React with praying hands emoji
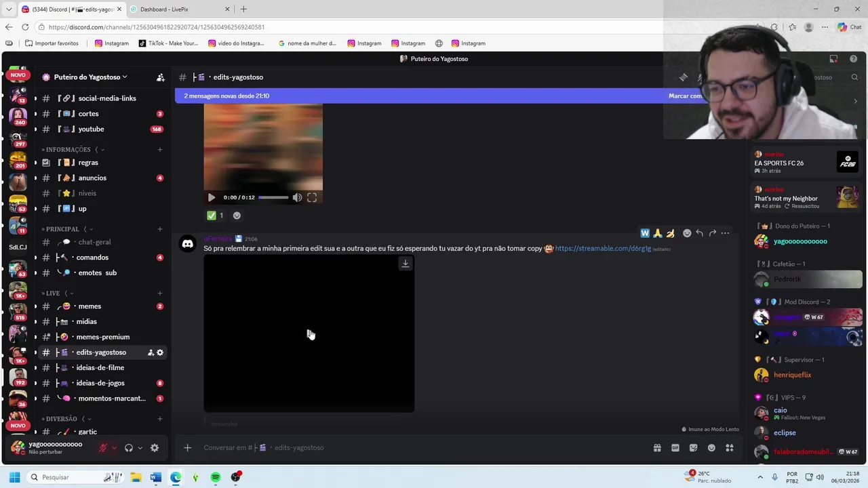Image resolution: width=868 pixels, height=488 pixels. 658,233
